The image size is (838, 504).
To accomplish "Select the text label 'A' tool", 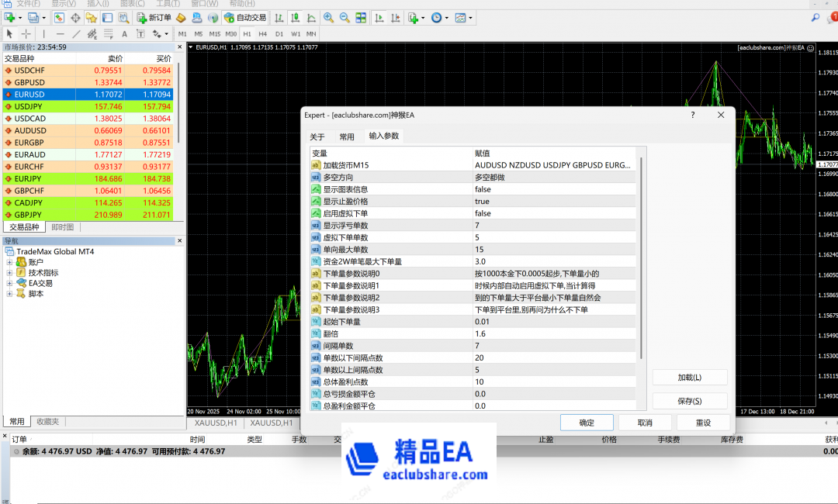I will tap(124, 34).
